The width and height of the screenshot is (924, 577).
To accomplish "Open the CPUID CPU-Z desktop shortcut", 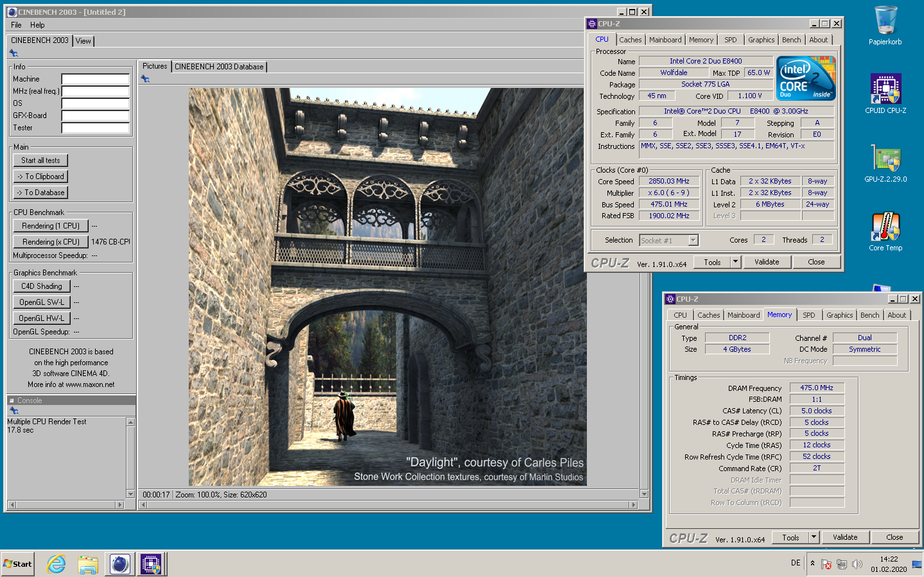I will click(885, 94).
